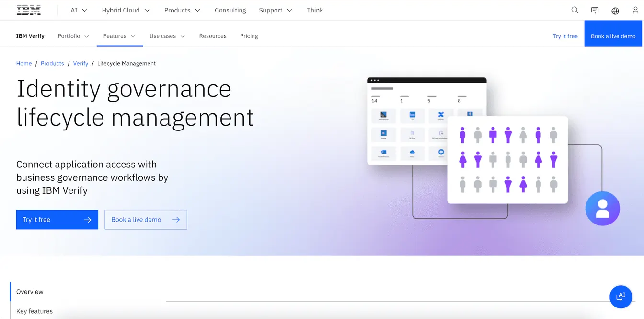Open the globe region selector icon
644x319 pixels.
tap(615, 11)
